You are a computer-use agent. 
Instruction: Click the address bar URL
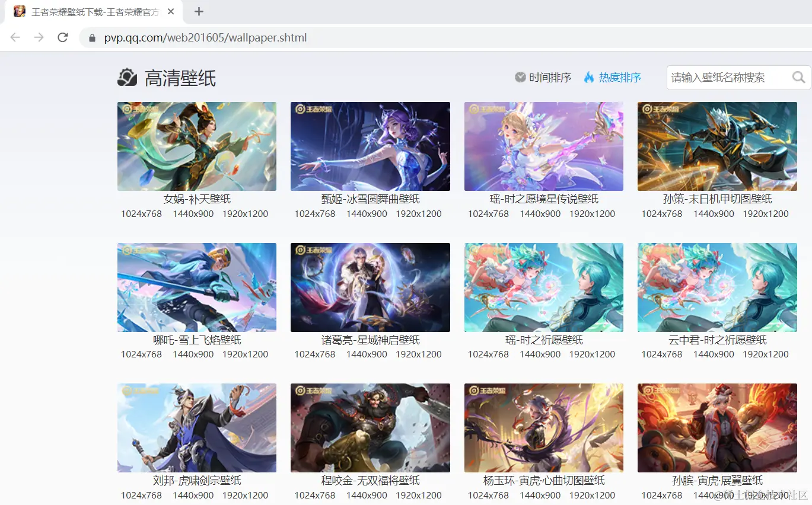tap(206, 38)
